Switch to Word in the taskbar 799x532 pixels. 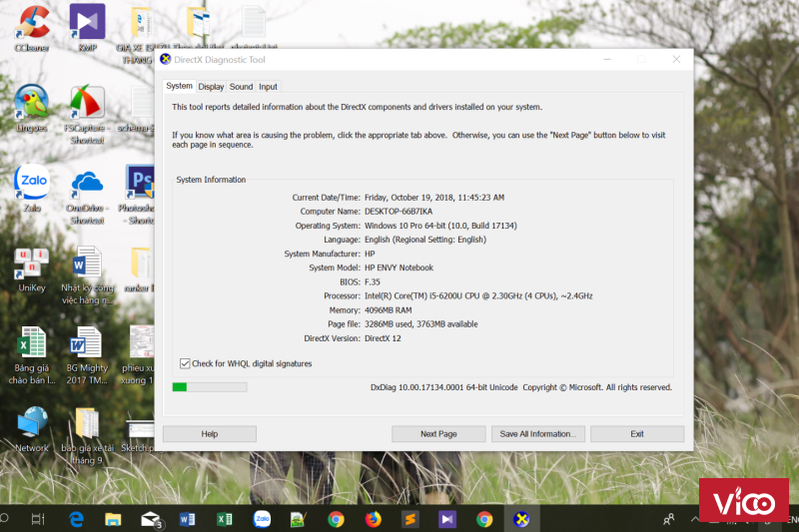tap(187, 519)
